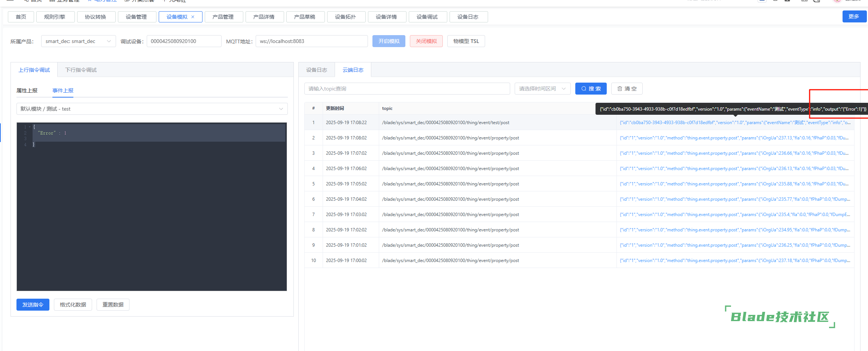Select the 云端日志 log panel tab
This screenshot has height=351, width=868.
(353, 70)
